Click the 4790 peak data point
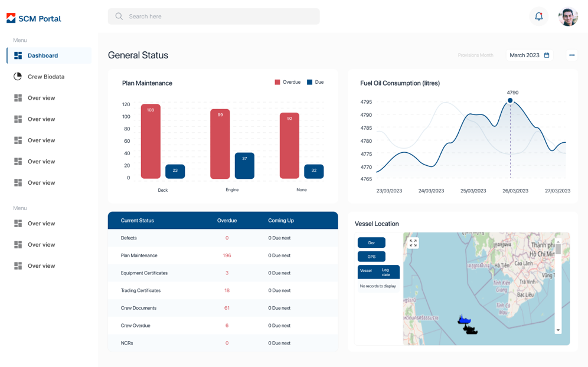This screenshot has width=588, height=367. coord(510,100)
